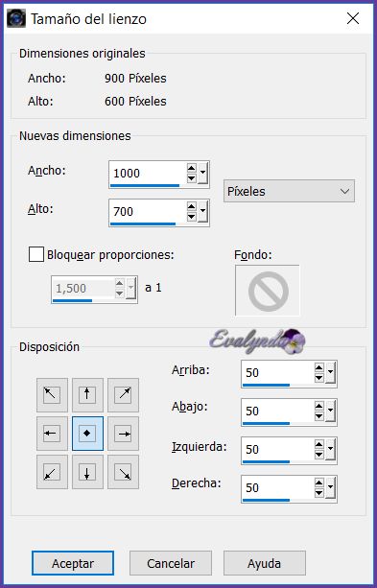Click the Aceptar button
The image size is (377, 588).
pos(73,563)
